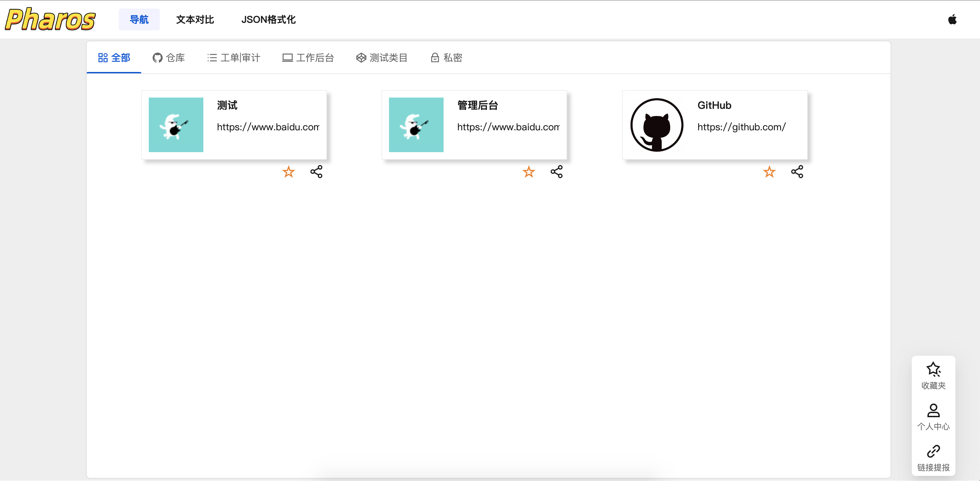The image size is (980, 481).
Task: Click the laptop icon beside 工作后台
Action: point(287,58)
